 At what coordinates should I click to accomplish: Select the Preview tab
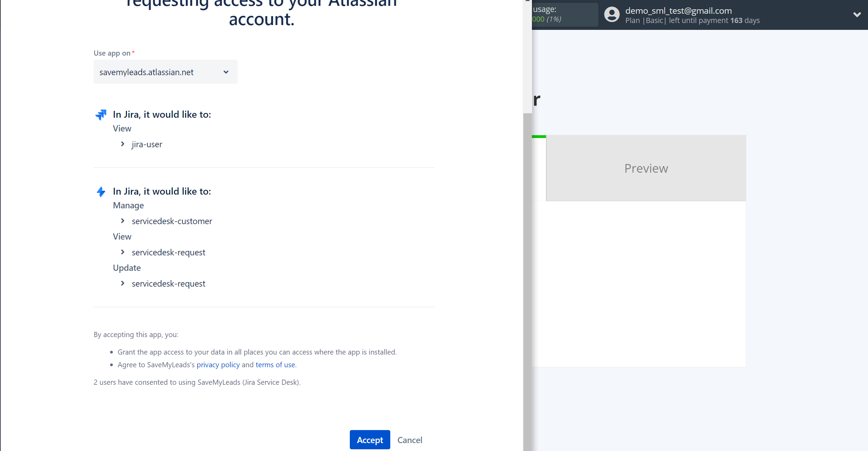pyautogui.click(x=646, y=168)
